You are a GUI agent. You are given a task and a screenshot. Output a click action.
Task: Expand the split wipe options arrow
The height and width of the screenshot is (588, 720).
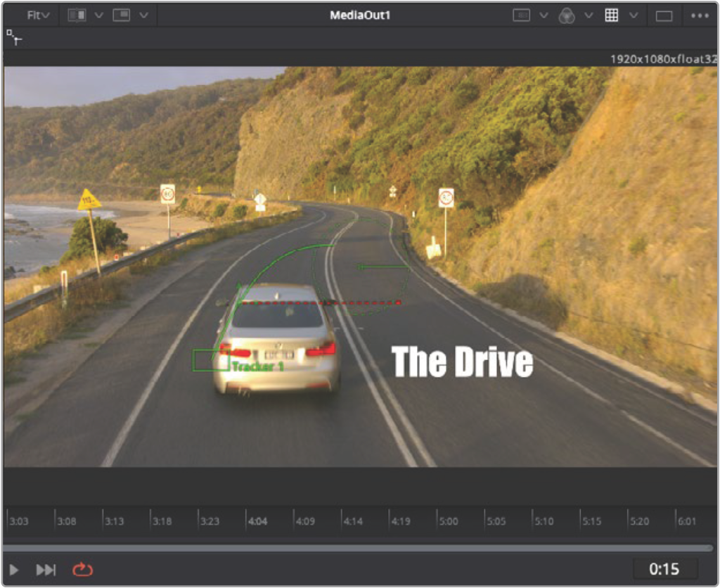coord(98,15)
